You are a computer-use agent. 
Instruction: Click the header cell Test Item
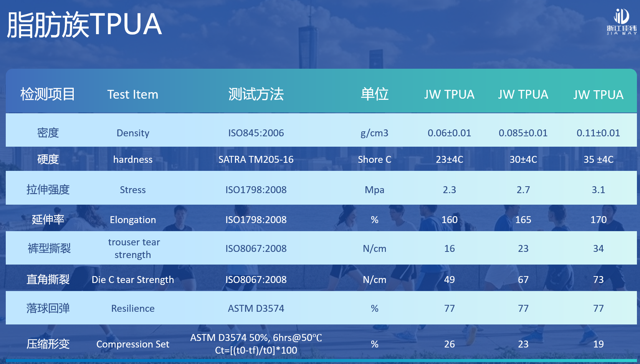point(133,94)
